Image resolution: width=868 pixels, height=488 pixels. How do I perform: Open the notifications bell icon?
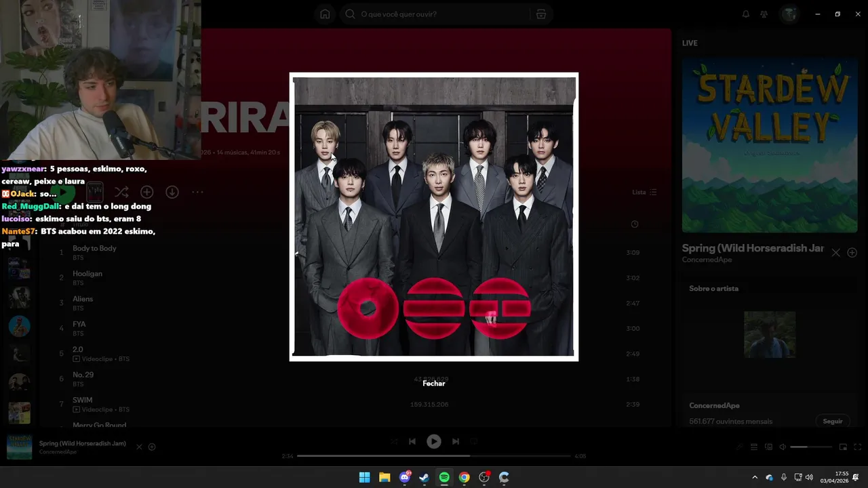pos(746,14)
